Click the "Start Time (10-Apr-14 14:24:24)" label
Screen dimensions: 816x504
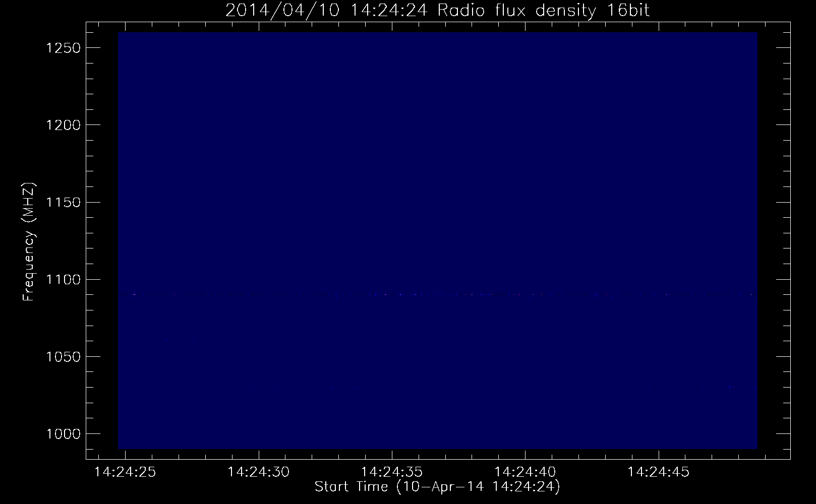[x=437, y=487]
